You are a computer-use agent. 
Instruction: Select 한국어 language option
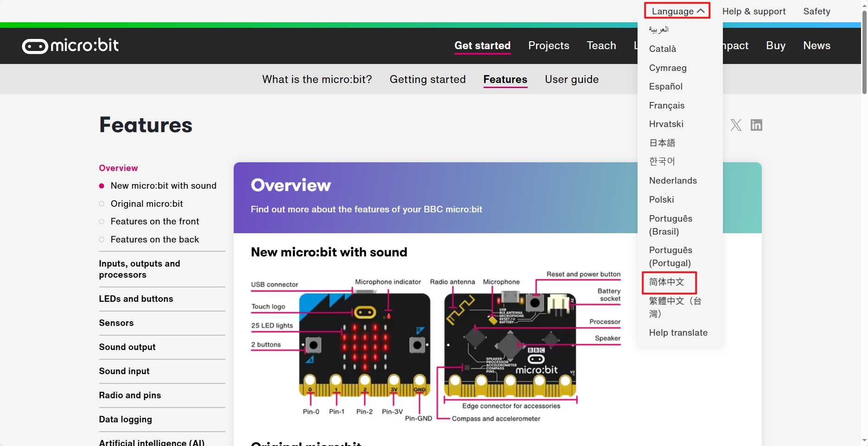click(x=662, y=161)
